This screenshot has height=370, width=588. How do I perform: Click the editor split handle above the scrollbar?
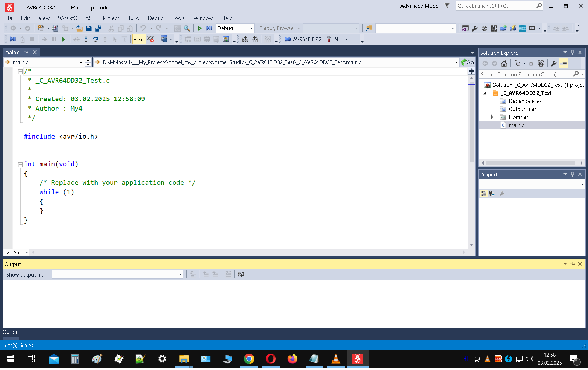pos(472,71)
